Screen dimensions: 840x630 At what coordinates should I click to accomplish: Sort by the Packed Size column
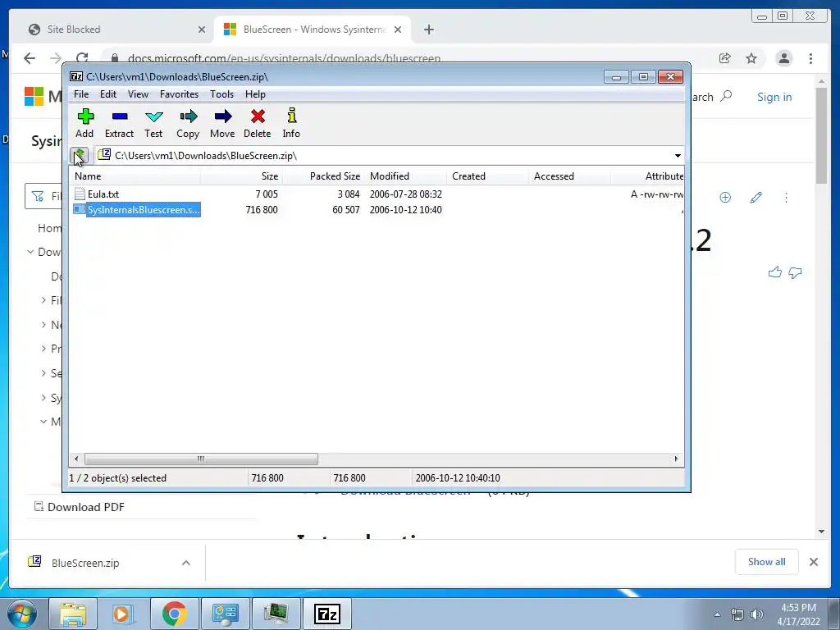(x=323, y=176)
